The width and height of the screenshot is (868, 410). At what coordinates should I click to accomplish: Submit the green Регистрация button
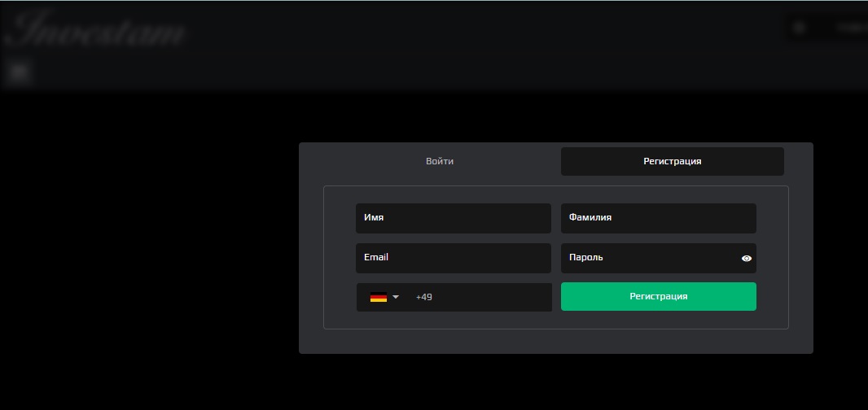tap(658, 297)
